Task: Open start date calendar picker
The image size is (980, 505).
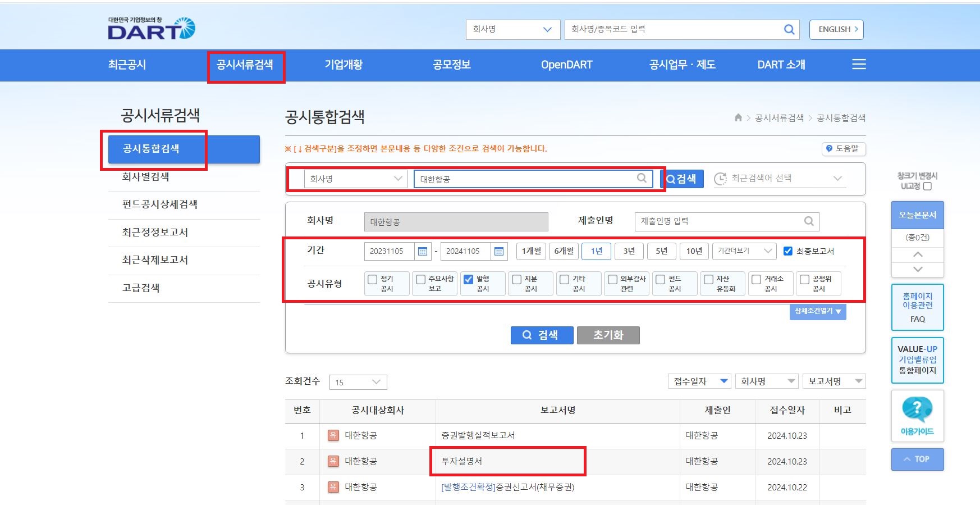Action: [423, 251]
